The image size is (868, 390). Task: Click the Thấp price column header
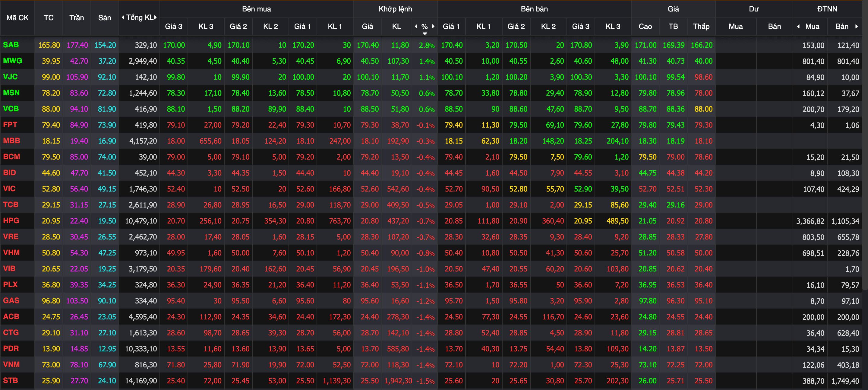click(x=701, y=26)
